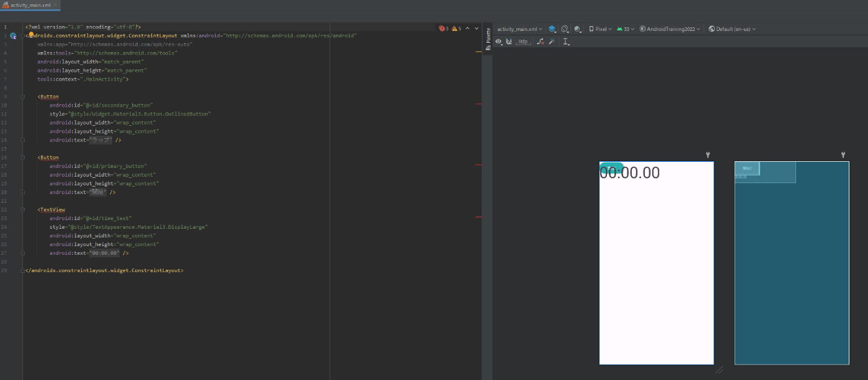The height and width of the screenshot is (380, 868).
Task: Open the Pixel device dropdown
Action: coord(600,29)
